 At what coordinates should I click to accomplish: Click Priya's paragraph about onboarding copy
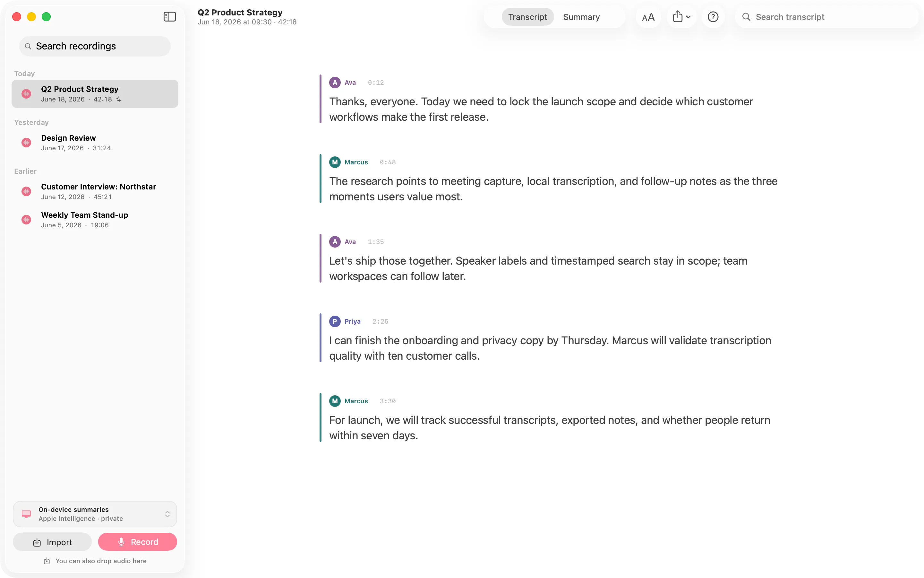coord(550,348)
